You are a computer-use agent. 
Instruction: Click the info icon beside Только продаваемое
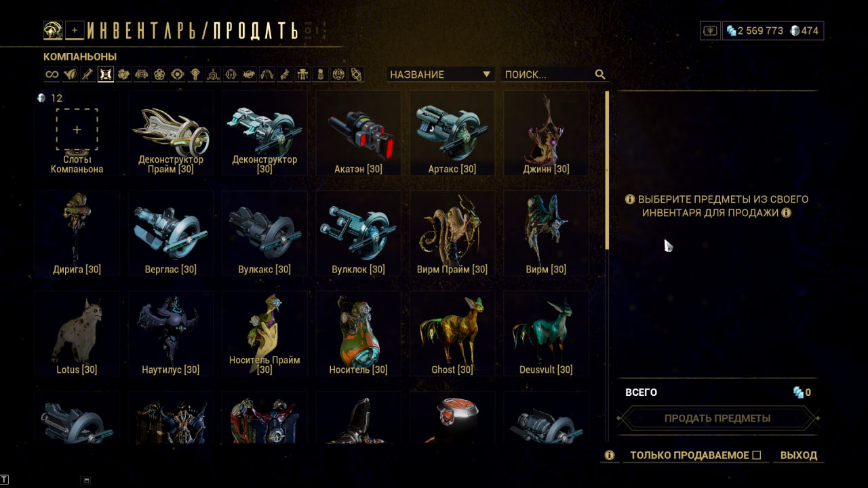[x=610, y=455]
